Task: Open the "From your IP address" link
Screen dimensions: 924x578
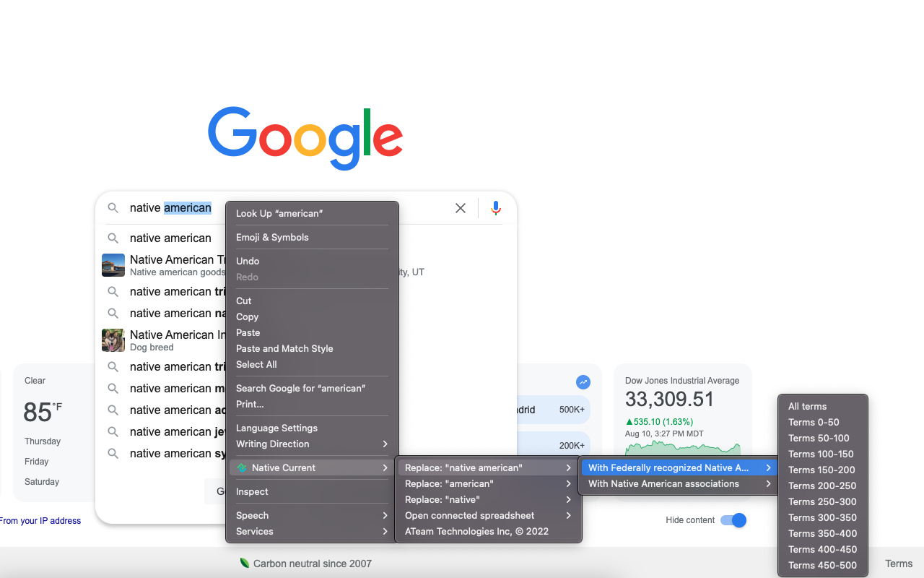Action: (40, 520)
